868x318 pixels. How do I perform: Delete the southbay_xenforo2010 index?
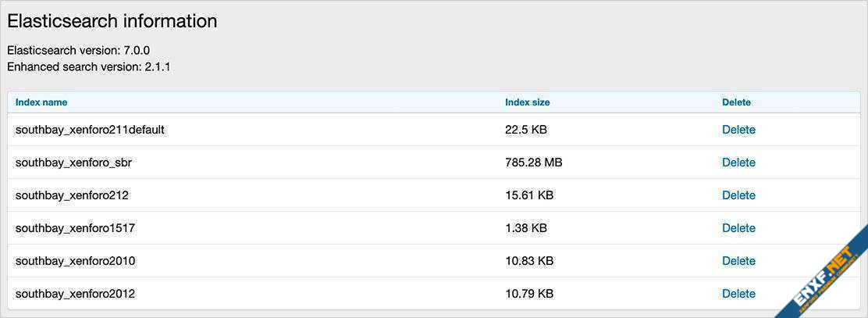coord(738,261)
